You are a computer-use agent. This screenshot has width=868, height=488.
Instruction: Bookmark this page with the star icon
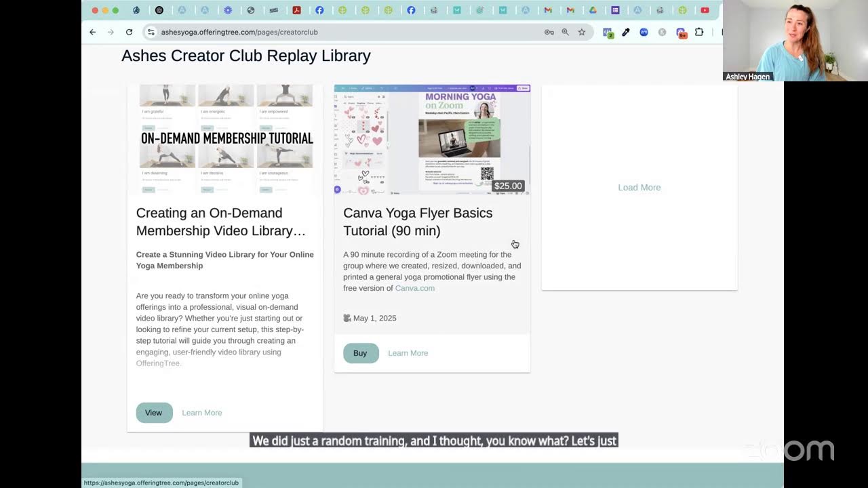click(582, 32)
